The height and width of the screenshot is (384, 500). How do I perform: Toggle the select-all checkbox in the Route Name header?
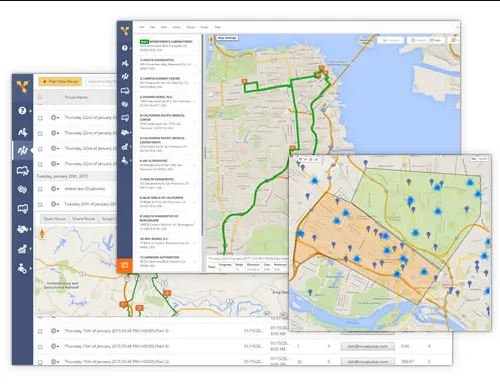tap(40, 97)
